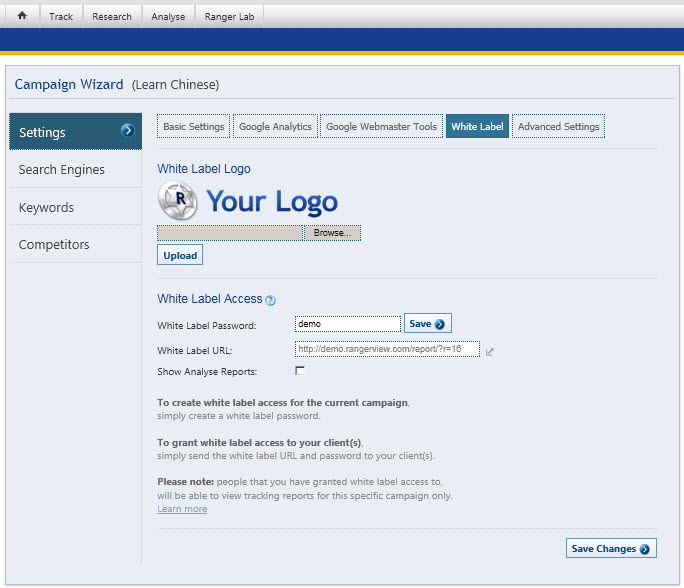This screenshot has width=684, height=588.
Task: Click the open-link icon next to White Label URL
Action: (x=490, y=351)
